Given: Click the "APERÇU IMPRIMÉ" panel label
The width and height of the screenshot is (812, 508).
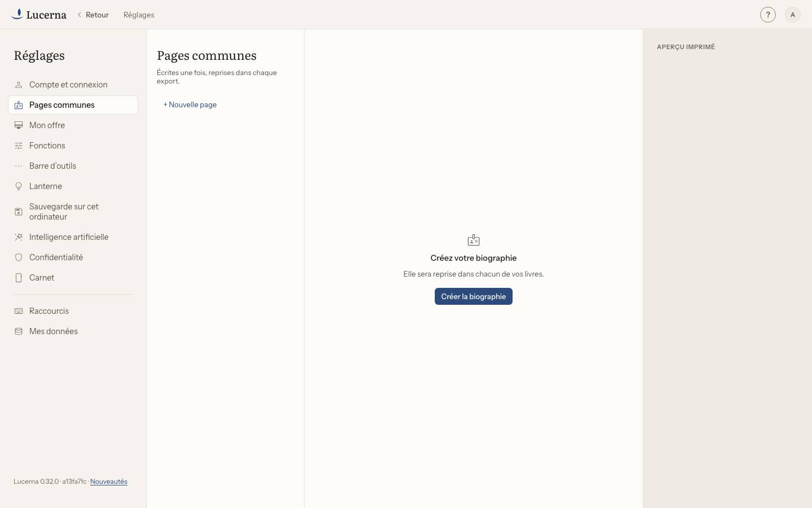Looking at the screenshot, I should [x=686, y=47].
